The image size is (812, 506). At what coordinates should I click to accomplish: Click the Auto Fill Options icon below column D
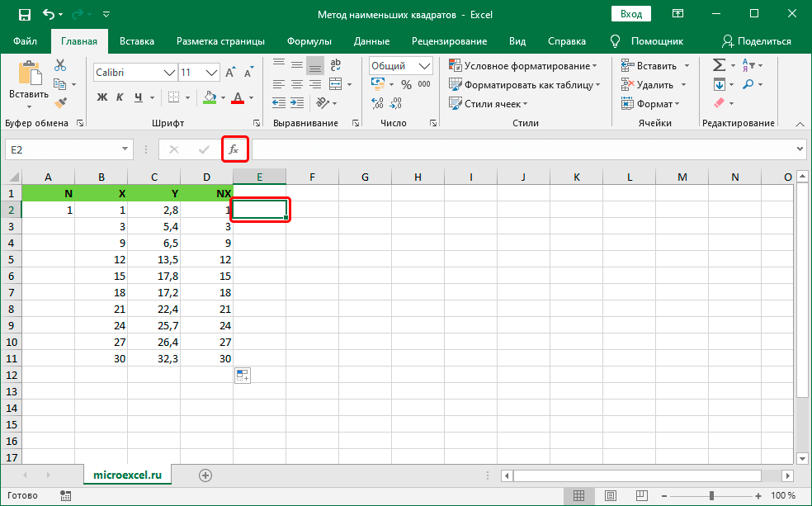click(243, 376)
